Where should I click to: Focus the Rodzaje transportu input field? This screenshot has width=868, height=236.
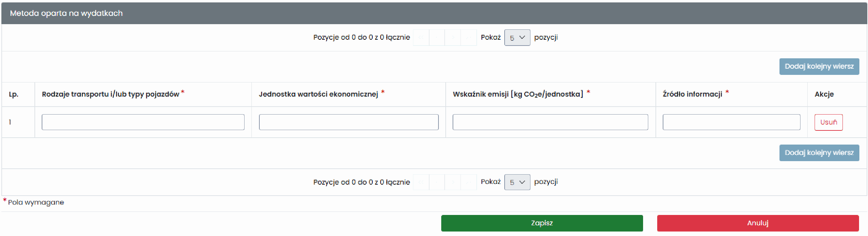coord(143,122)
